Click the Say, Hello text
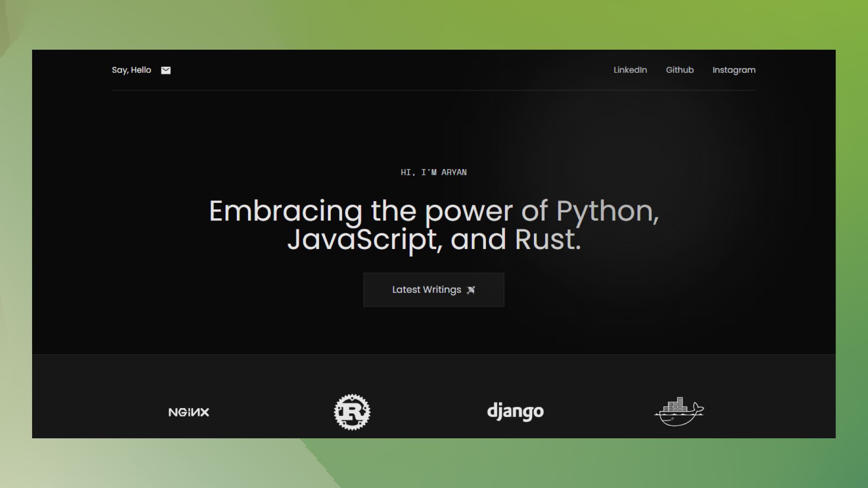The height and width of the screenshot is (488, 868). 131,70
